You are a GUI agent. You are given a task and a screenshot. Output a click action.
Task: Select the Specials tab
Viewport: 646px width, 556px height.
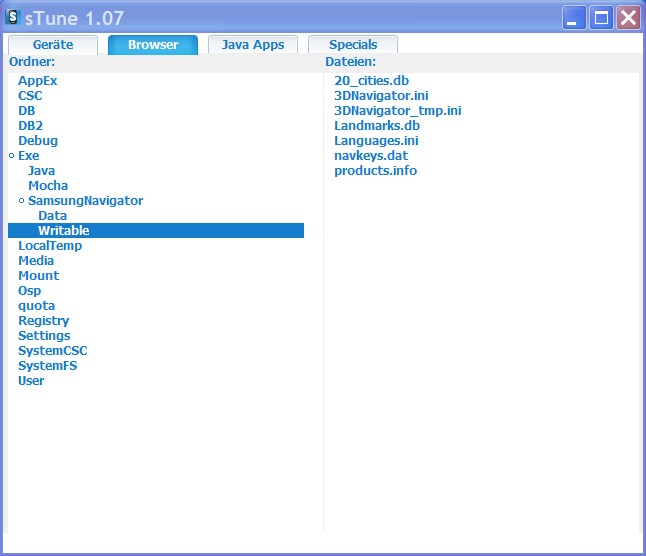point(353,45)
